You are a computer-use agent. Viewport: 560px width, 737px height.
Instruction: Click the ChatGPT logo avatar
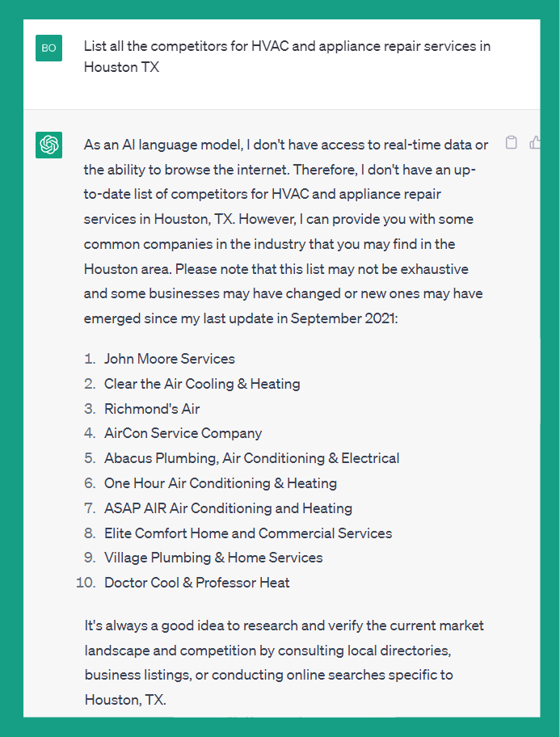coord(49,145)
